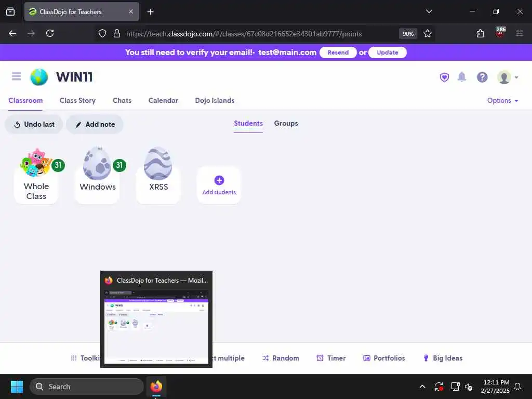The width and height of the screenshot is (532, 399).
Task: Select the Students view tab
Action: point(248,124)
